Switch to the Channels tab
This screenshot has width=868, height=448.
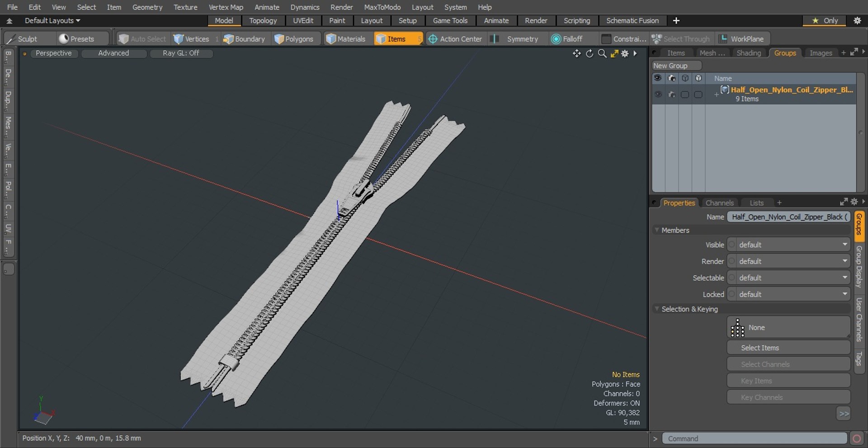click(x=719, y=203)
